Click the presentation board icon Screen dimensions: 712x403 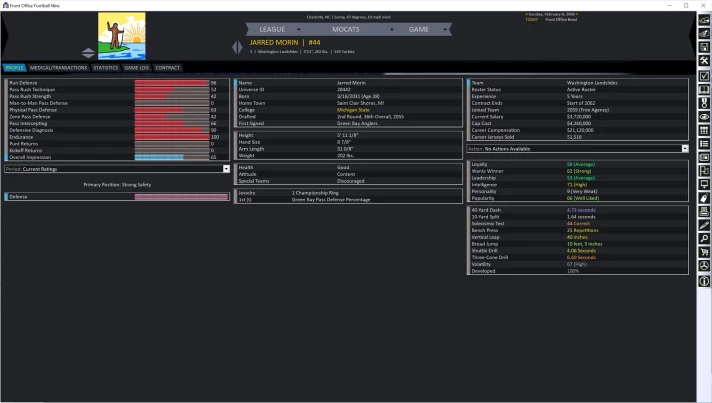(x=704, y=185)
